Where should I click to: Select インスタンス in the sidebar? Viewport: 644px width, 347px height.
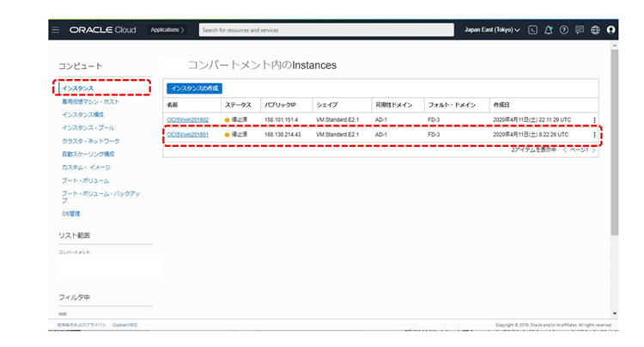pyautogui.click(x=77, y=88)
